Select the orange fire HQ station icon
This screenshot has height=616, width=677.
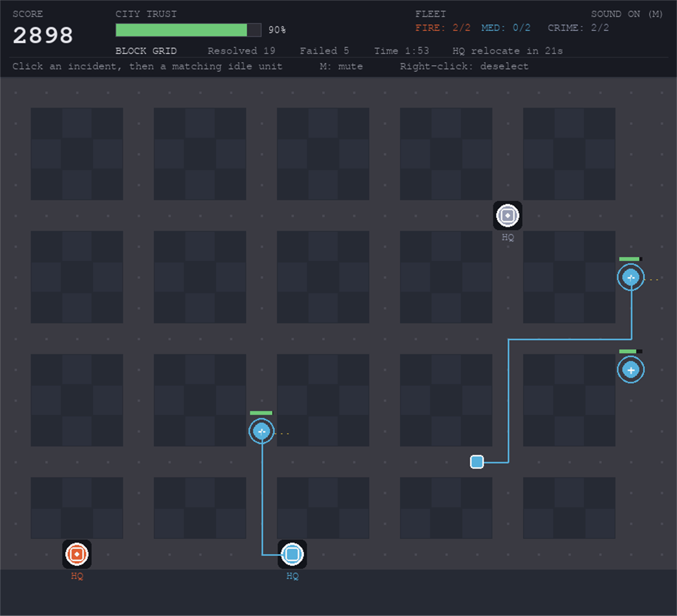point(77,554)
